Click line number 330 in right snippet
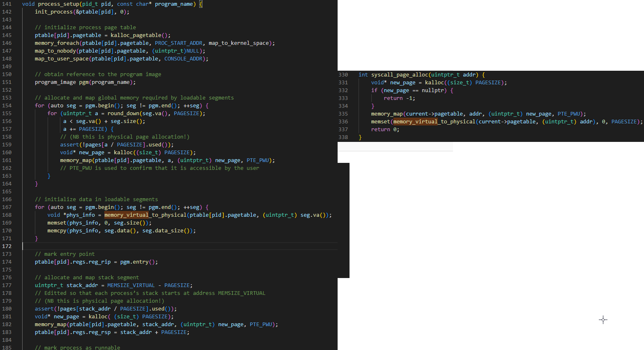The width and height of the screenshot is (644, 350). point(343,75)
